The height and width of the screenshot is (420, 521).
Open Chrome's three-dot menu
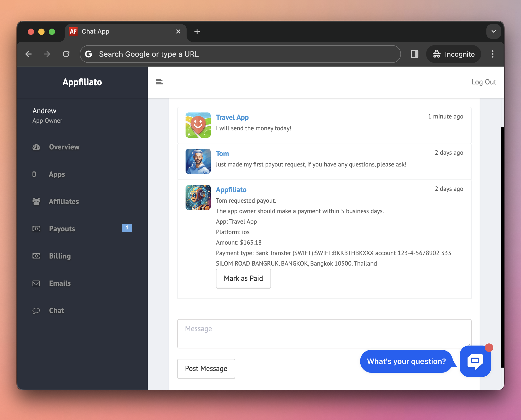coord(492,54)
